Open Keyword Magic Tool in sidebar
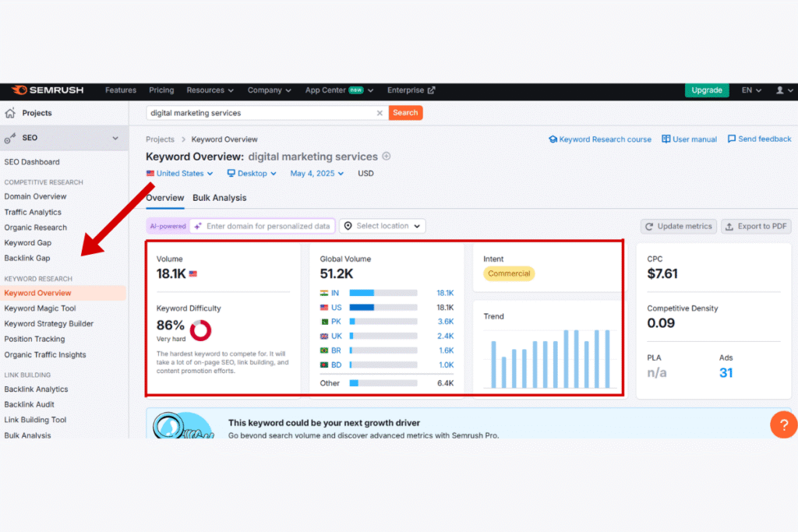Screen dimensions: 798x532 [40, 308]
